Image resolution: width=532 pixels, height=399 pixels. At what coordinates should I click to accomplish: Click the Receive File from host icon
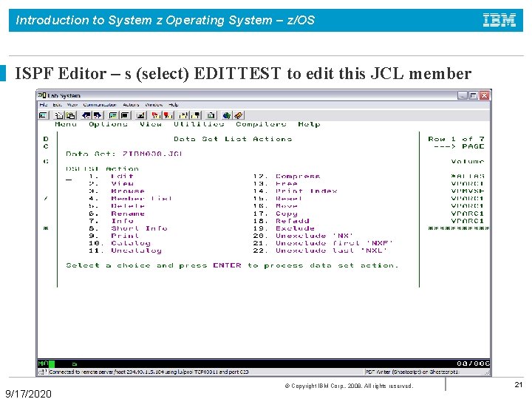pos(98,115)
